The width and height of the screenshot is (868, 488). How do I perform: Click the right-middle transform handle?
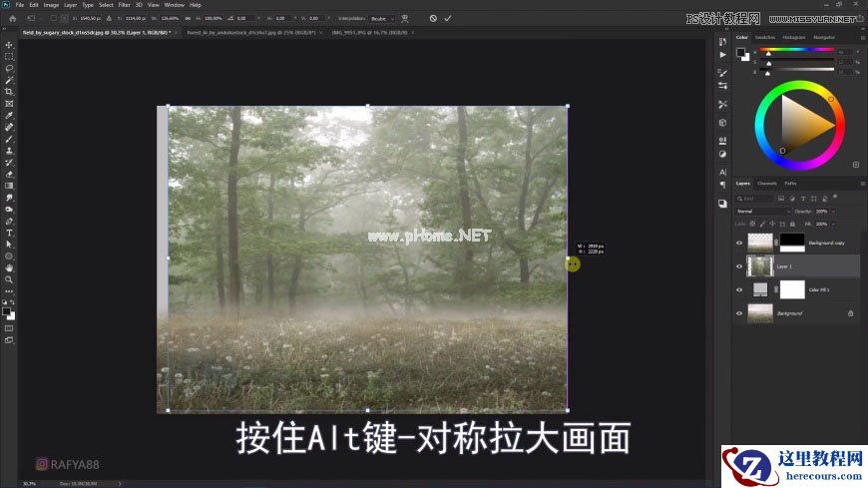point(568,258)
